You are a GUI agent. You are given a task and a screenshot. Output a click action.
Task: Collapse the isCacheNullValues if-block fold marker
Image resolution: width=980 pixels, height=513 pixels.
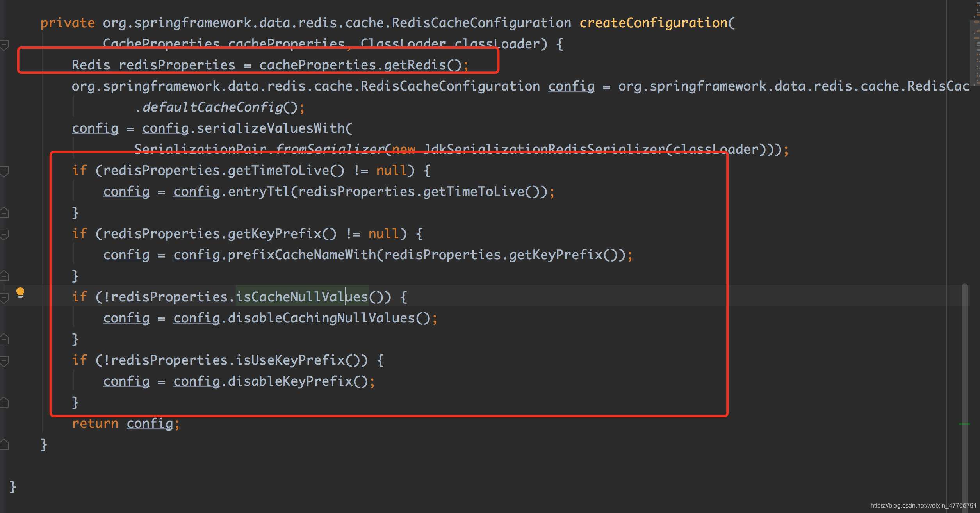(4, 297)
